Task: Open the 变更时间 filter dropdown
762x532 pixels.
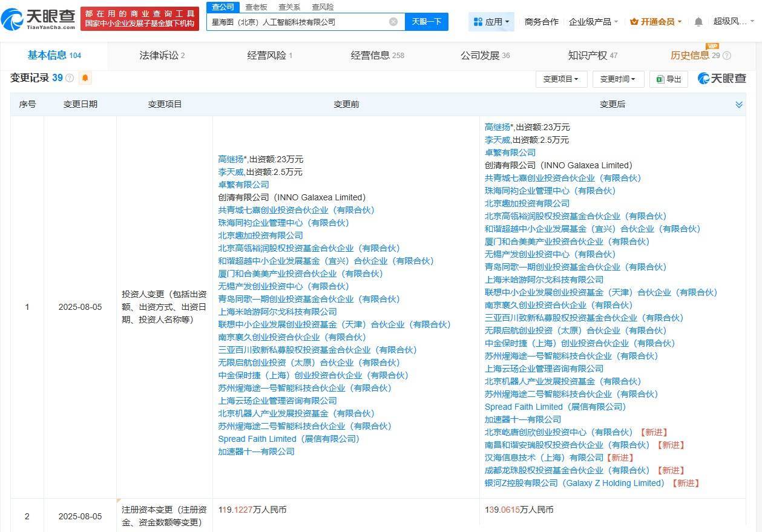Action: (618, 79)
